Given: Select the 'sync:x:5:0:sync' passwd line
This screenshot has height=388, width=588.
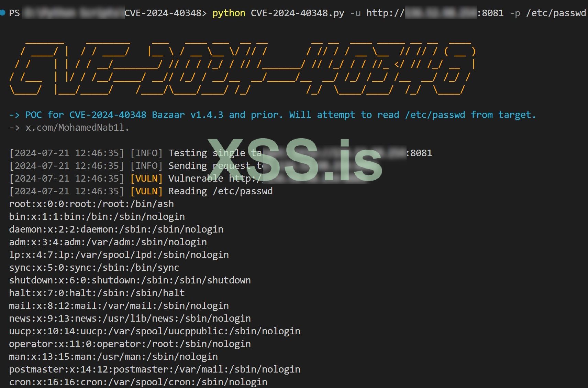Looking at the screenshot, I should click(x=94, y=268).
